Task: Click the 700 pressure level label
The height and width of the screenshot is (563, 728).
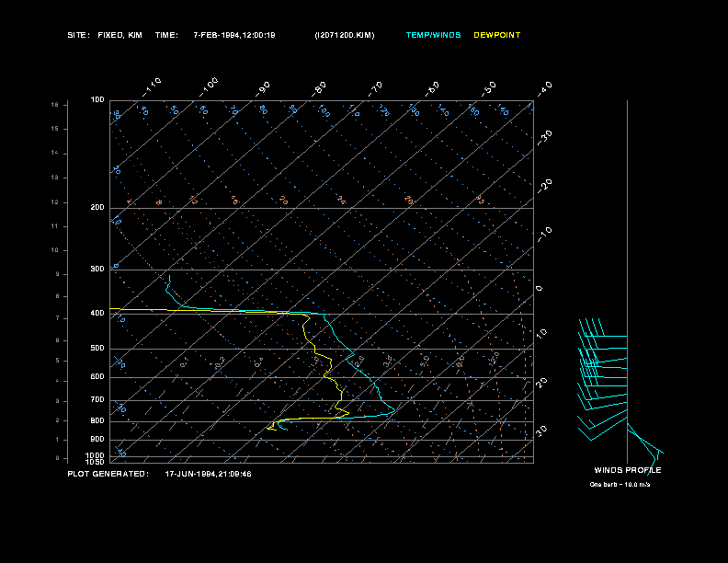Action: point(97,399)
